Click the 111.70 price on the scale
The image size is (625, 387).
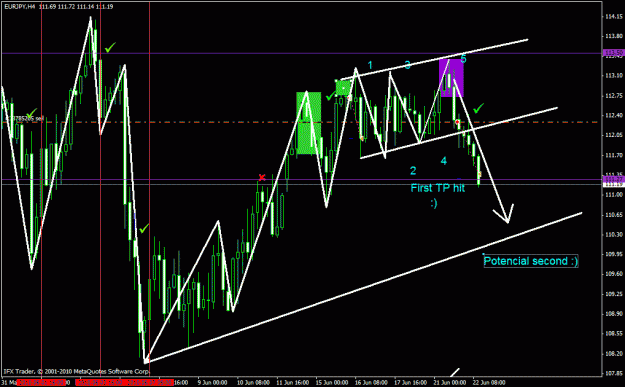click(614, 155)
